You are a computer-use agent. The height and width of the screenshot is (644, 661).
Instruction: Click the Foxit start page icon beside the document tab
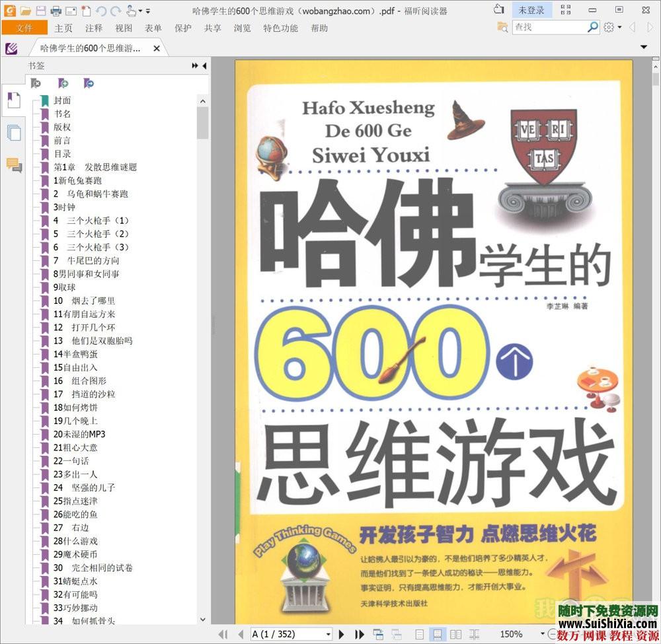point(11,48)
